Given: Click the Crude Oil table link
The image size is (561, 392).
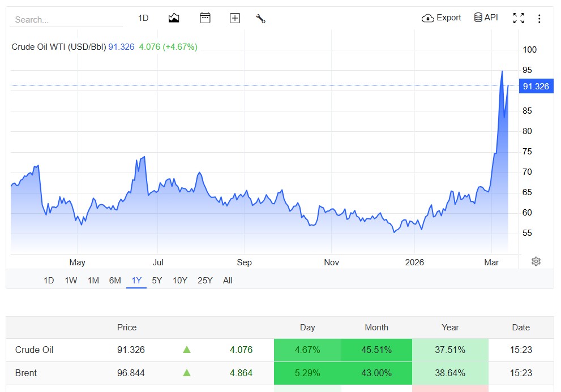Looking at the screenshot, I should pyautogui.click(x=34, y=350).
